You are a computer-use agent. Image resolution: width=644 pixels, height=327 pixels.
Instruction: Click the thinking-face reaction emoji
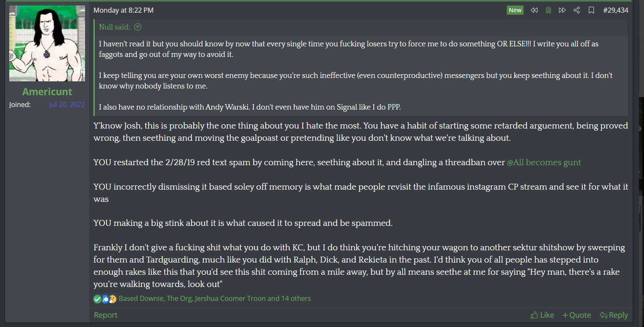point(112,299)
